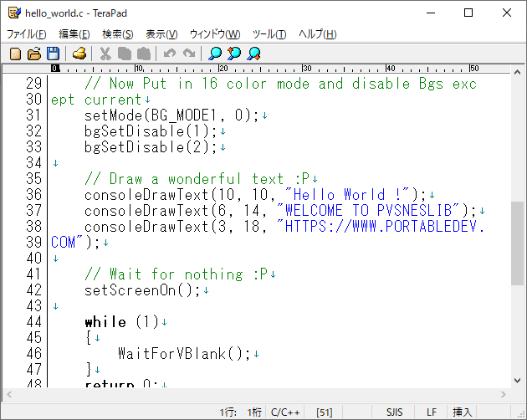
Task: Click the comment "// Wait for nothing :P"
Action: 176,274
